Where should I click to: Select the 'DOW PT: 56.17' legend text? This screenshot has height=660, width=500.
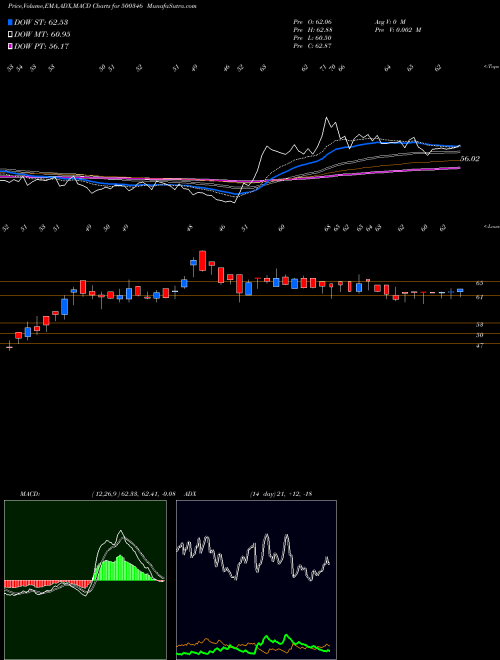coord(41,46)
